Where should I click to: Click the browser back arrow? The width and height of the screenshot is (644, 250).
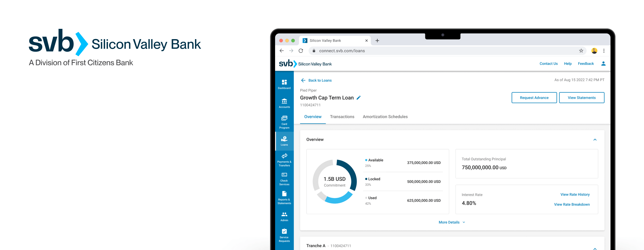pyautogui.click(x=282, y=51)
